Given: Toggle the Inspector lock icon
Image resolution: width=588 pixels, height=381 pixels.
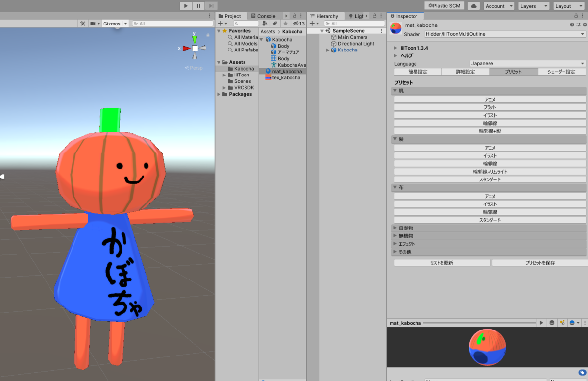Looking at the screenshot, I should point(577,16).
